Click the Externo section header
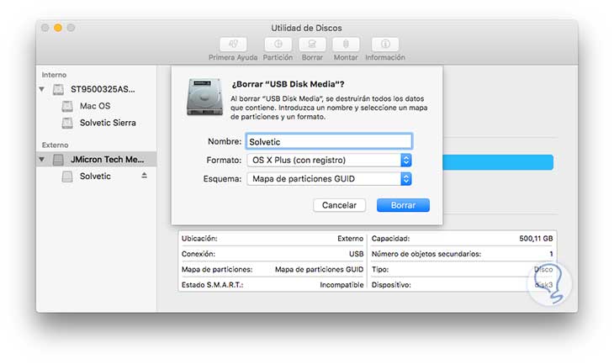 point(55,145)
